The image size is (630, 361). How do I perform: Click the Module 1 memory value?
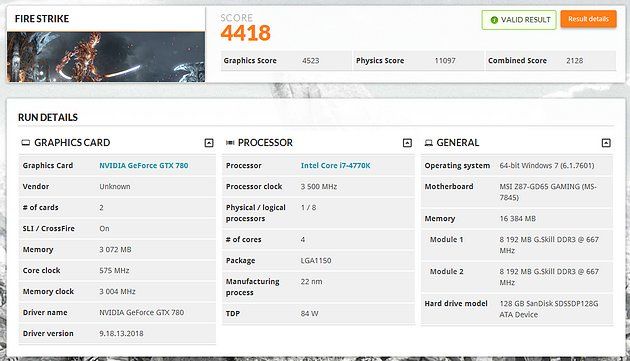pos(549,245)
